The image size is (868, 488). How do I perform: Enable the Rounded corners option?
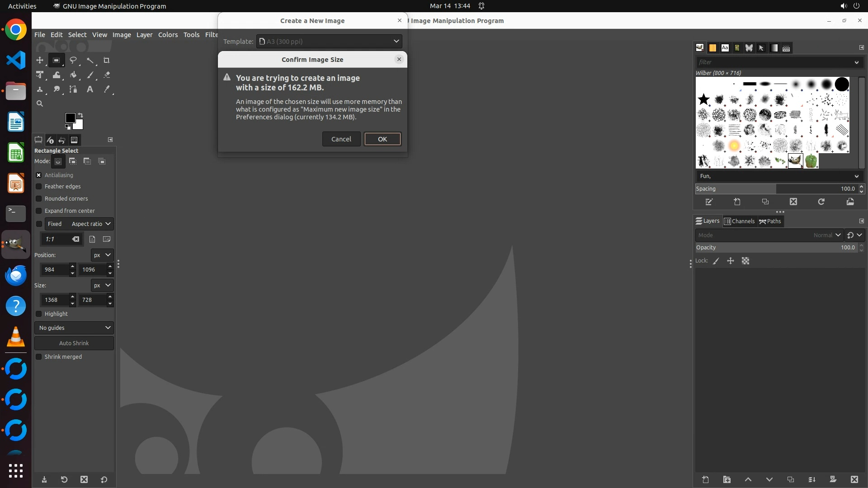(x=39, y=199)
